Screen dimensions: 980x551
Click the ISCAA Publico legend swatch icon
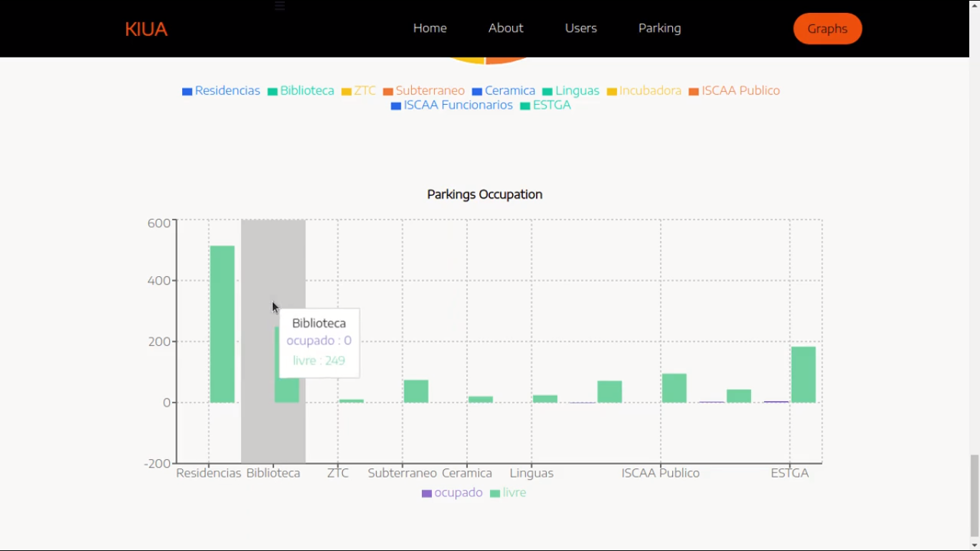[x=694, y=92]
